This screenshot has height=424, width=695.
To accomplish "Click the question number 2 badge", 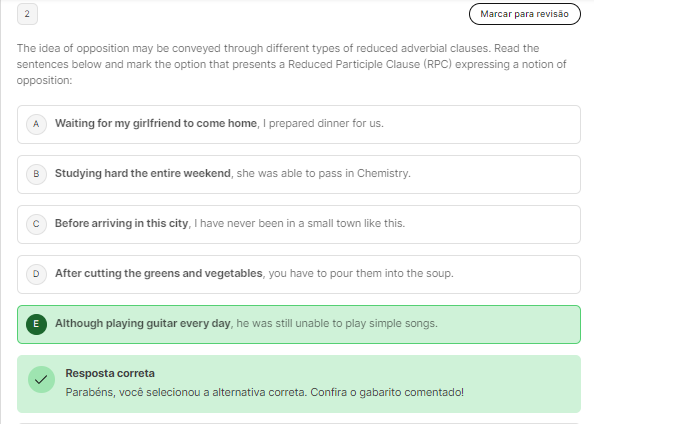I will click(x=27, y=14).
